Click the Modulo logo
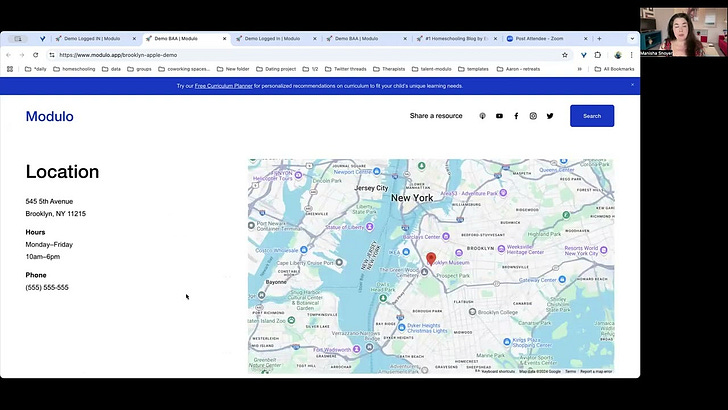Viewport: 728px width, 410px height. pyautogui.click(x=50, y=116)
